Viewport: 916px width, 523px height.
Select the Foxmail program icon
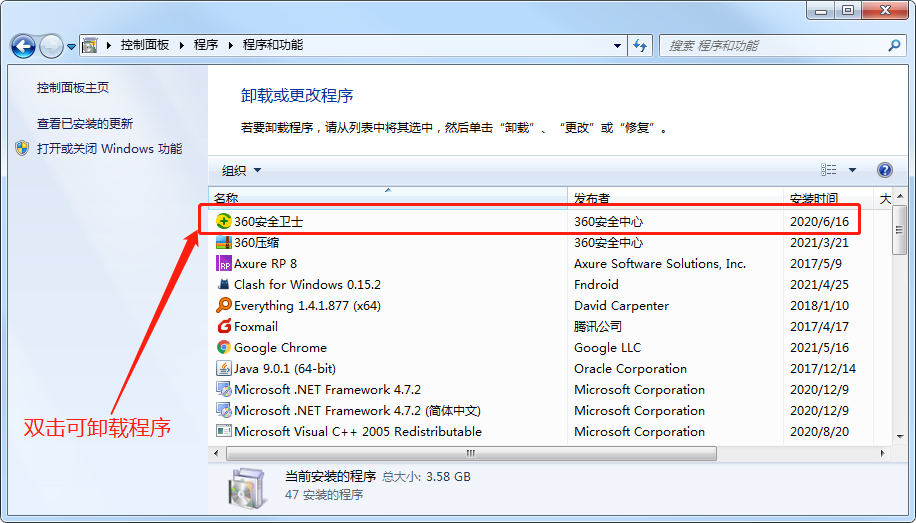[224, 327]
